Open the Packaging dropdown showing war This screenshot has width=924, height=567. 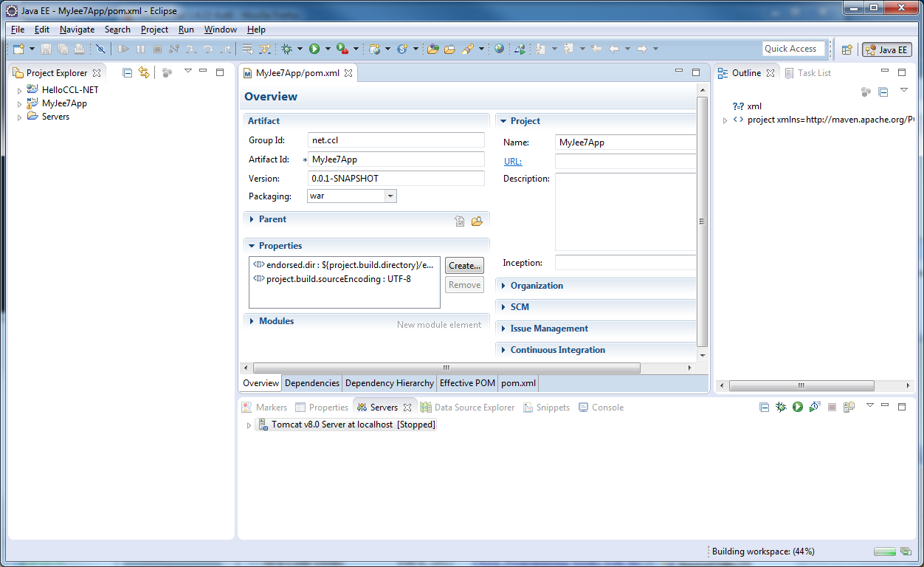point(390,196)
